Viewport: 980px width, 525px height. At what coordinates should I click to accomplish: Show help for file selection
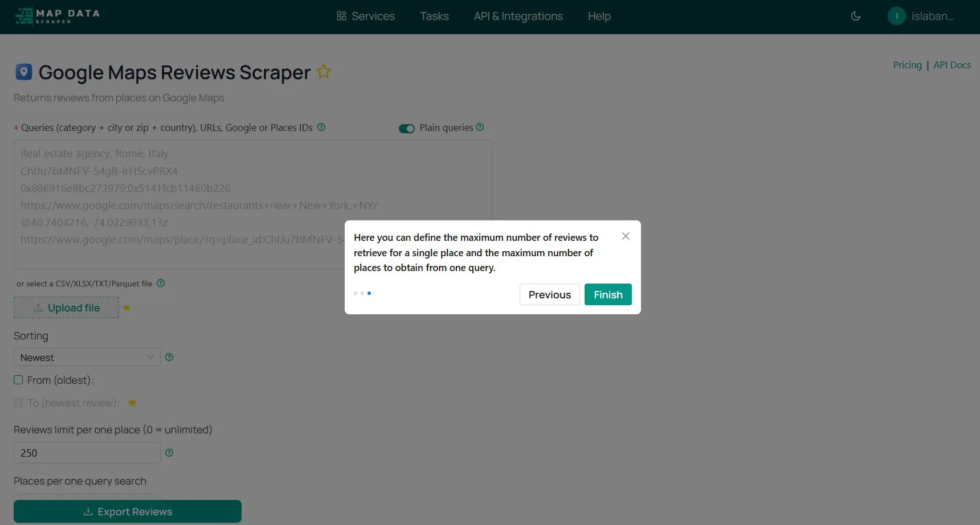(x=161, y=283)
